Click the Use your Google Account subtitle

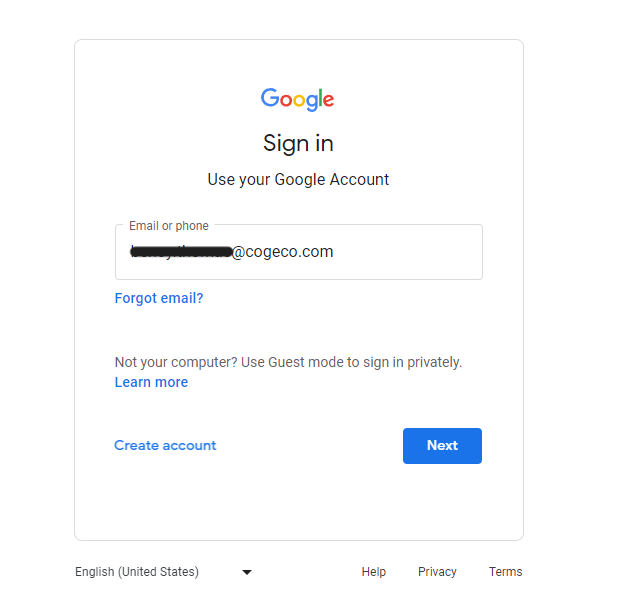point(298,179)
